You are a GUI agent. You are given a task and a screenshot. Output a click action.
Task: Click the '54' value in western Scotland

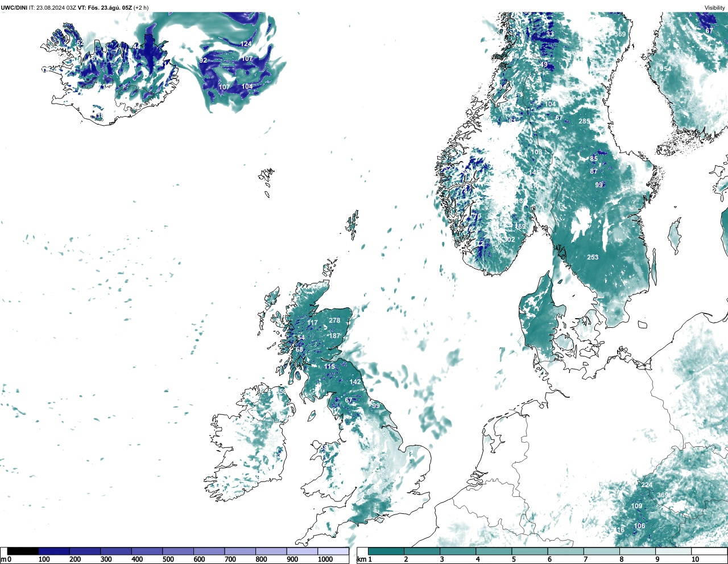point(301,337)
